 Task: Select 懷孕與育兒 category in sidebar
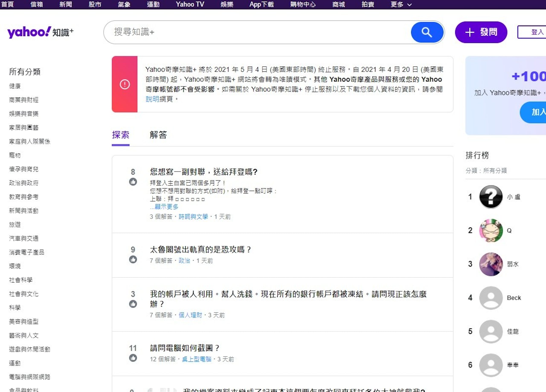pos(24,169)
